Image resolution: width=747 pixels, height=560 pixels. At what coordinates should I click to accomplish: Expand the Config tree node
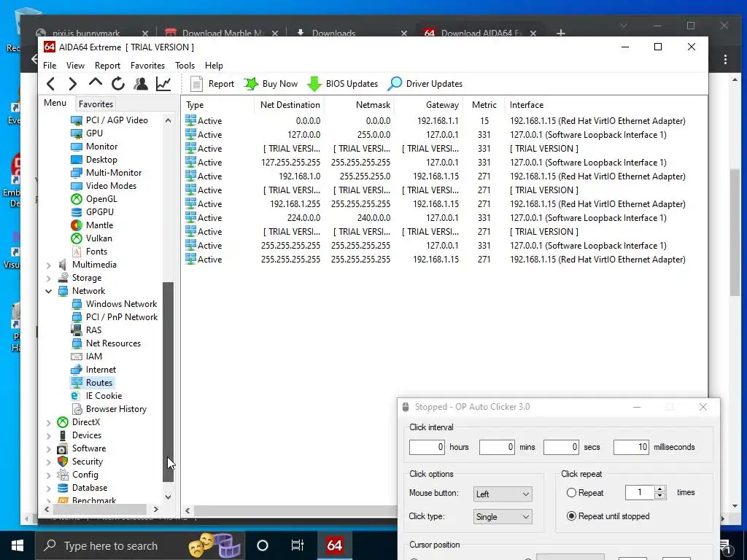coord(48,475)
